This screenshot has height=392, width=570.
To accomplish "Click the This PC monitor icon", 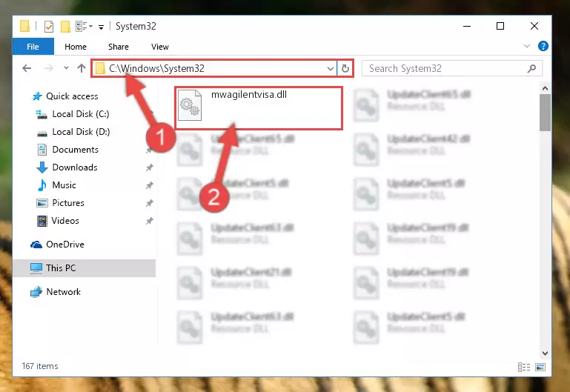I will 36,268.
